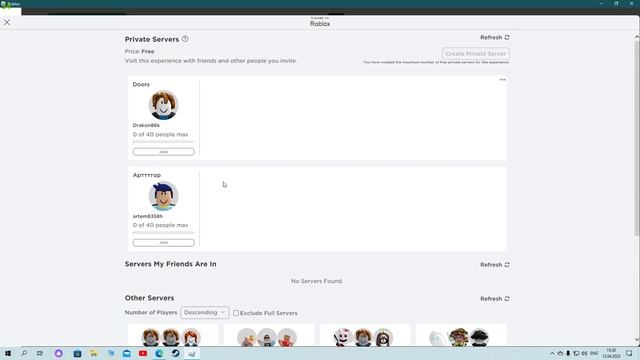Close the Roblox overlay with the X icon
This screenshot has height=360, width=640.
(x=7, y=22)
